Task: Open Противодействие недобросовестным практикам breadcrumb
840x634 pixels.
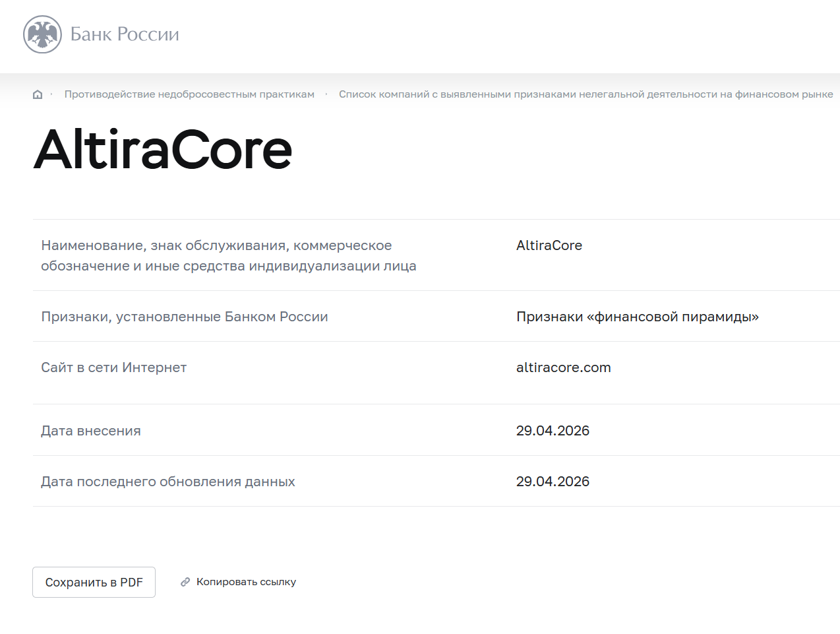Action: point(189,94)
